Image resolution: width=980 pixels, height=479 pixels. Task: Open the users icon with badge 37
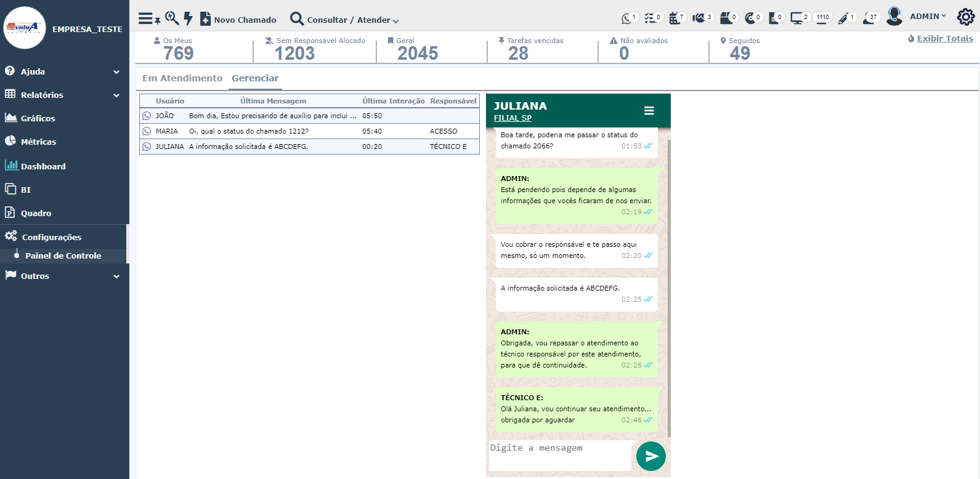(x=871, y=18)
